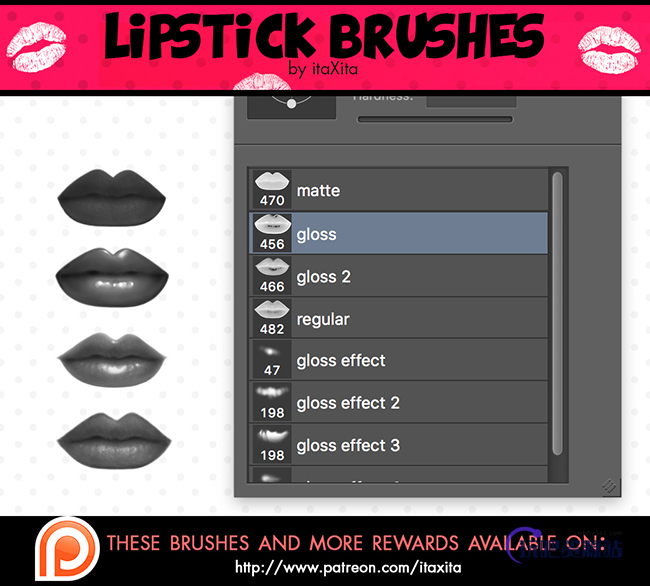650x586 pixels.
Task: Open the patreon.com/itaxita link
Action: coord(348,567)
